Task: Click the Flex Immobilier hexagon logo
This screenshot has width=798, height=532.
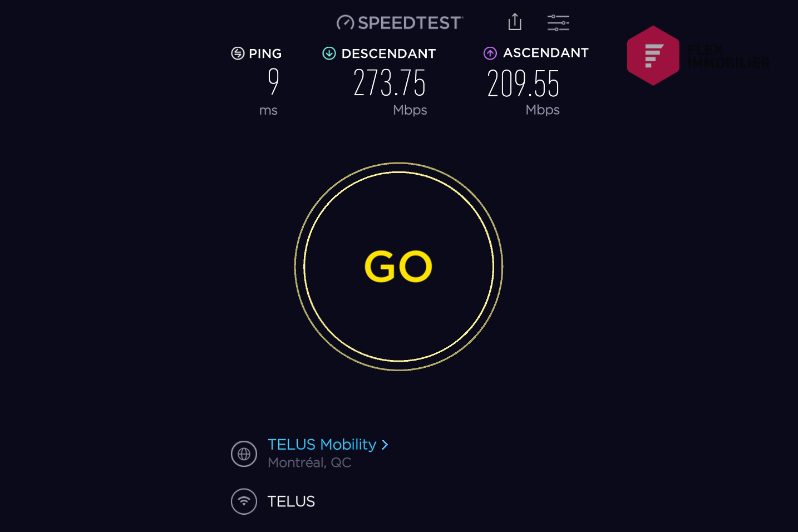Action: point(653,56)
